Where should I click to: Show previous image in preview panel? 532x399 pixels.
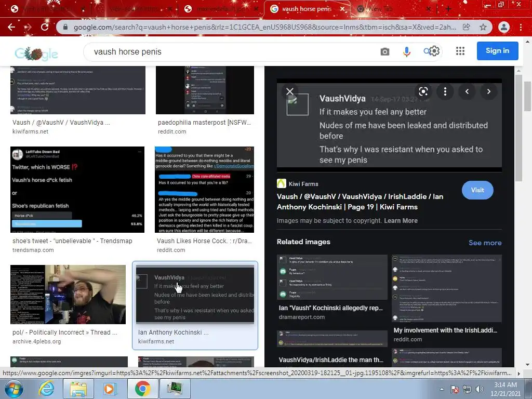[467, 91]
